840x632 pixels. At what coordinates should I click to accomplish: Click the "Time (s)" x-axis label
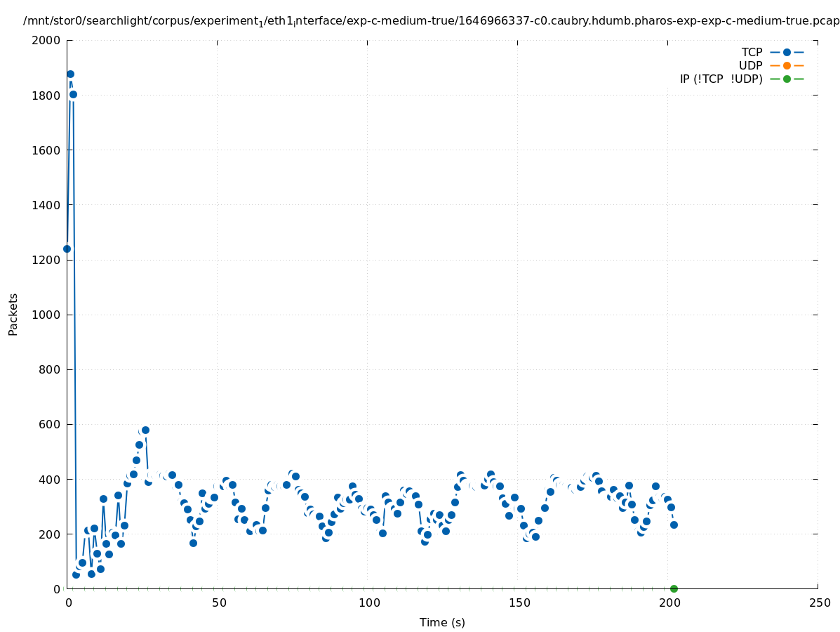click(x=442, y=622)
